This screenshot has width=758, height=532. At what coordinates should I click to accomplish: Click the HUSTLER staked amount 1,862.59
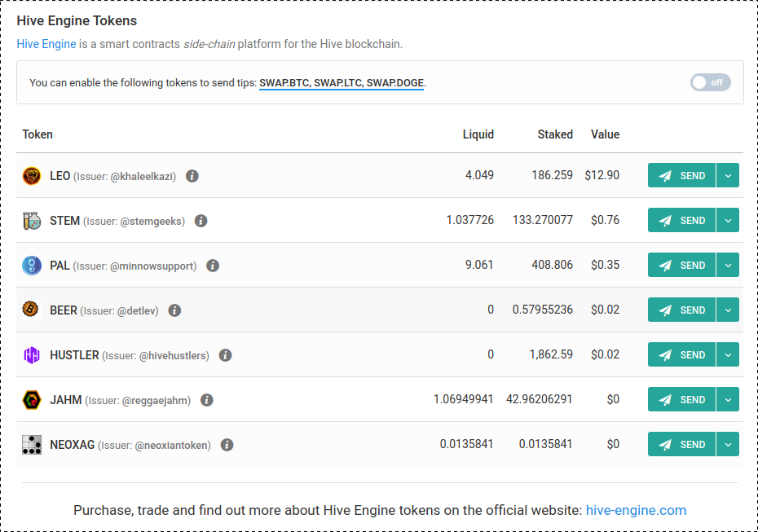coord(551,354)
